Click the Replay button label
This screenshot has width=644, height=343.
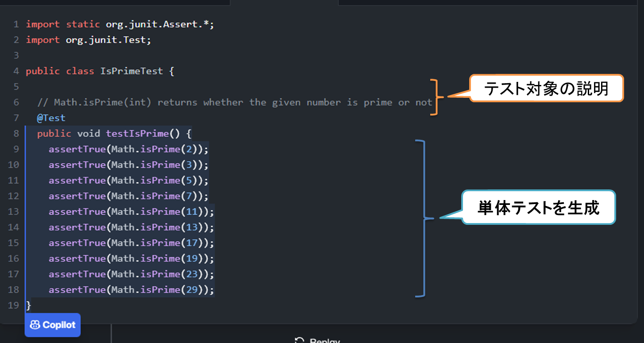(324, 341)
